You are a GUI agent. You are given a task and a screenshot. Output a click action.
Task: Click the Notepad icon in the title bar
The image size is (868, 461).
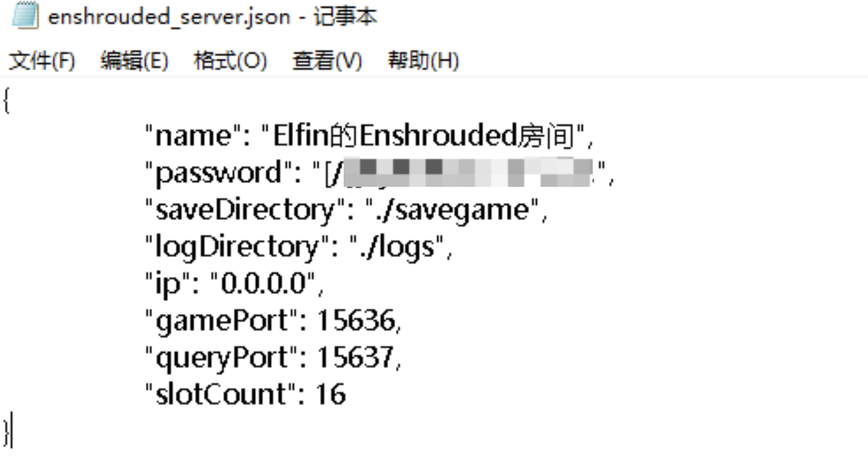pos(25,17)
